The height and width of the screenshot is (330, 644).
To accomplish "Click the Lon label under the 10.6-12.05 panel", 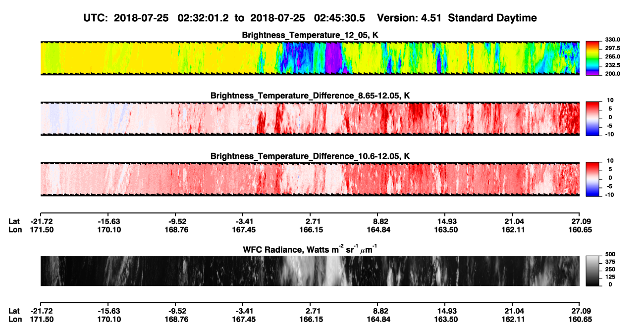I will click(x=15, y=230).
